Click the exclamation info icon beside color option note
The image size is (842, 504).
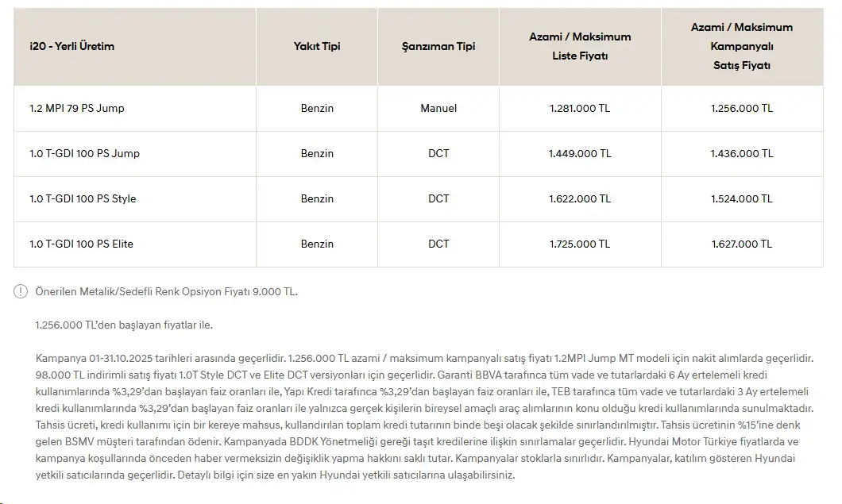pyautogui.click(x=21, y=291)
